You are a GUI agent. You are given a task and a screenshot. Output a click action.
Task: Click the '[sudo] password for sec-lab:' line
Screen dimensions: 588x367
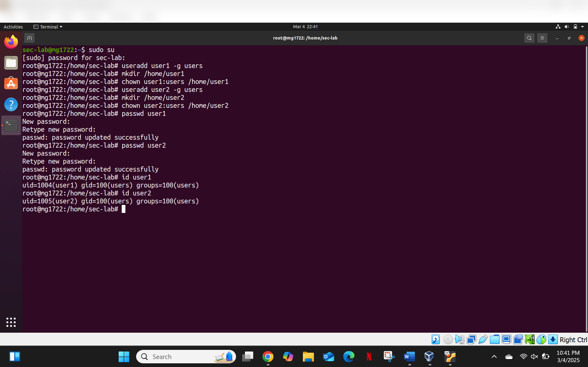(x=74, y=58)
